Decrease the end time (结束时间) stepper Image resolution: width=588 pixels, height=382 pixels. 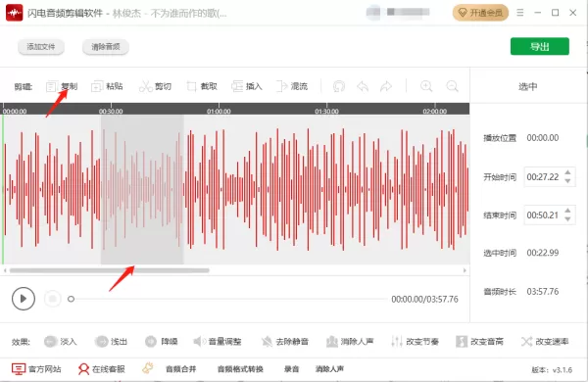click(567, 219)
